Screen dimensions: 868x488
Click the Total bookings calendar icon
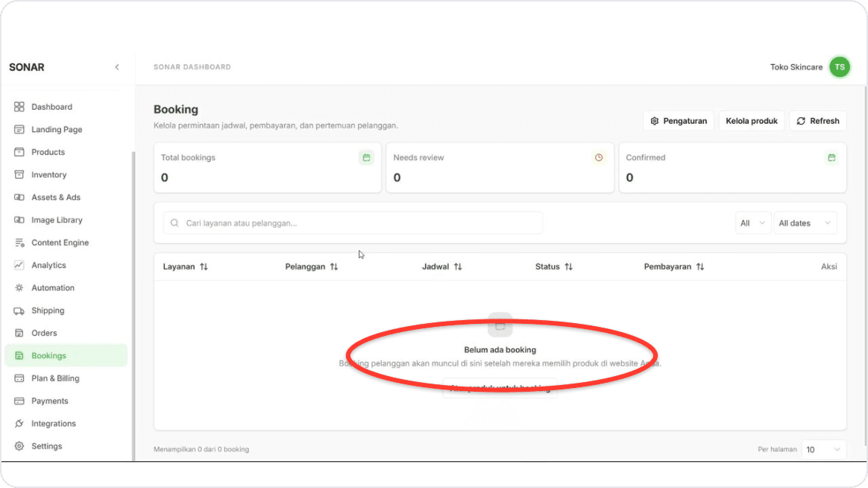click(366, 158)
